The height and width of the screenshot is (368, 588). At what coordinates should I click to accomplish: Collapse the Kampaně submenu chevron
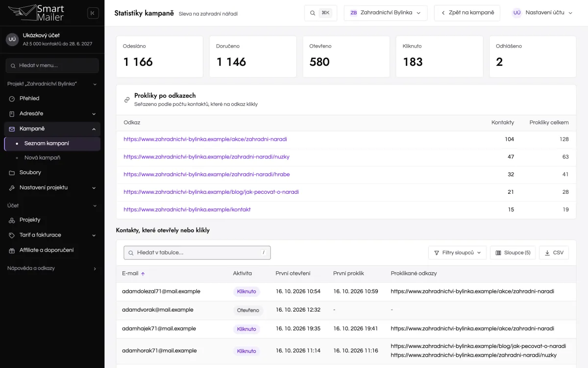pos(94,129)
